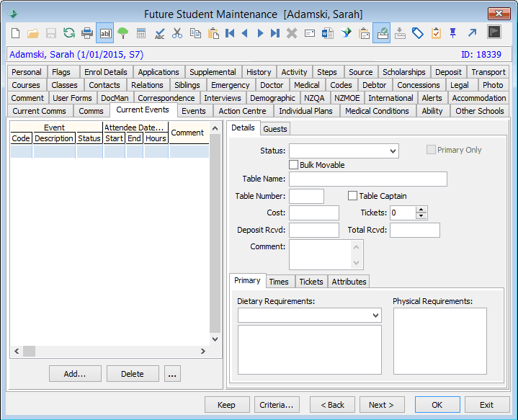Switch to the Guests tab

pos(275,129)
